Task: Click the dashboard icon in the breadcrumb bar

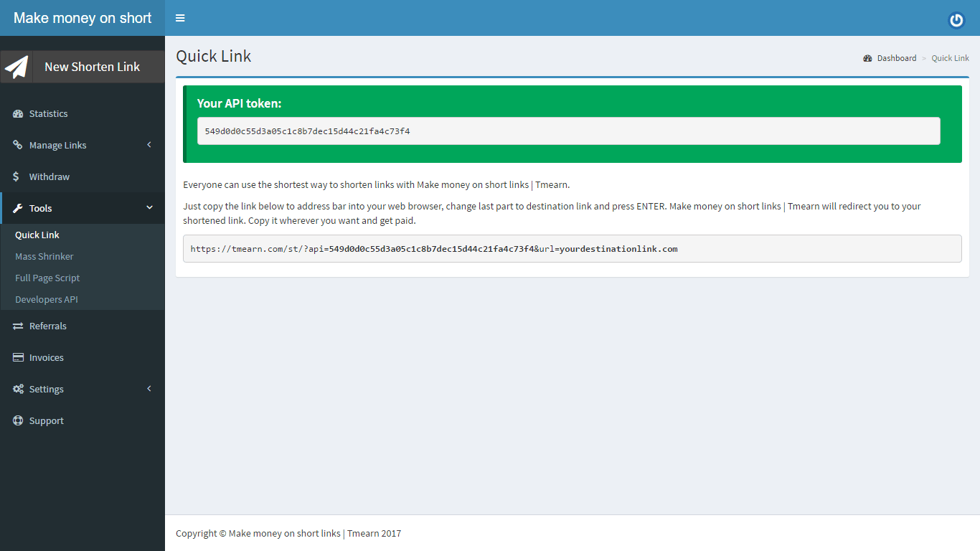Action: 867,58
